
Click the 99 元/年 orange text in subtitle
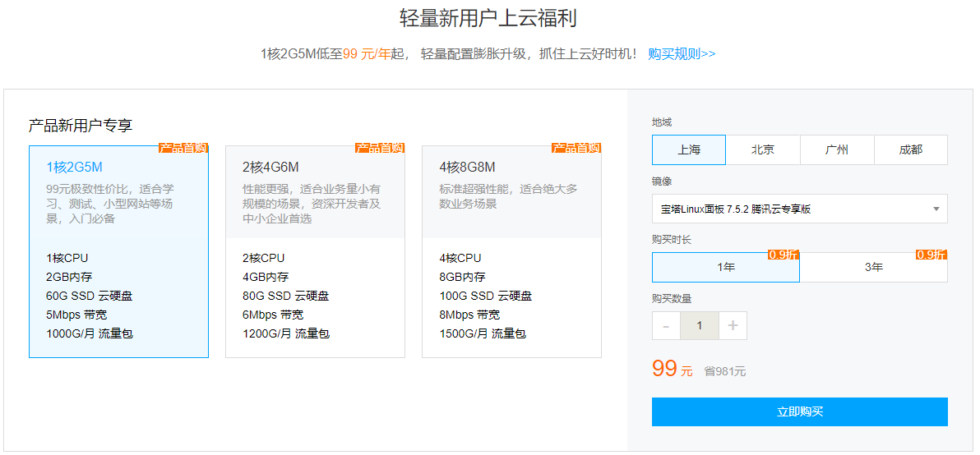367,53
